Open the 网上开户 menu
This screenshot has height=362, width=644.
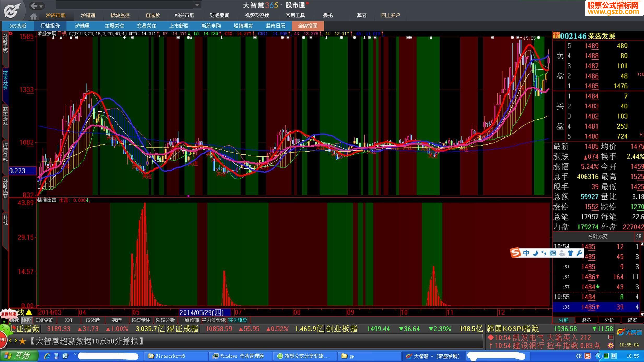391,15
